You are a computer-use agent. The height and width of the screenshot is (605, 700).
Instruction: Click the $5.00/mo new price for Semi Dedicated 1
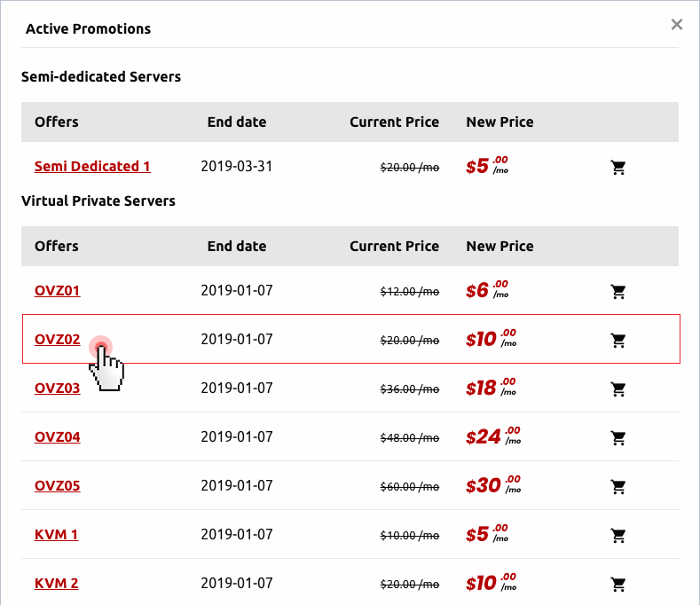tap(487, 165)
